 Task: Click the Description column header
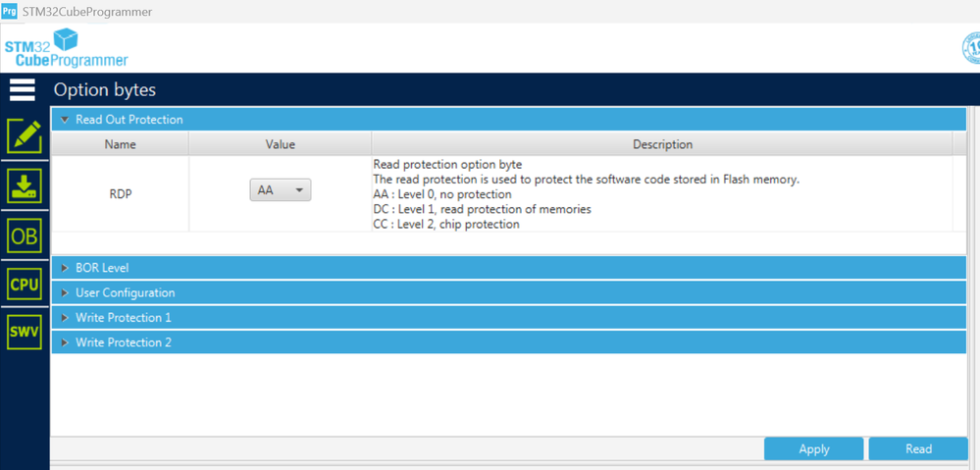[662, 144]
